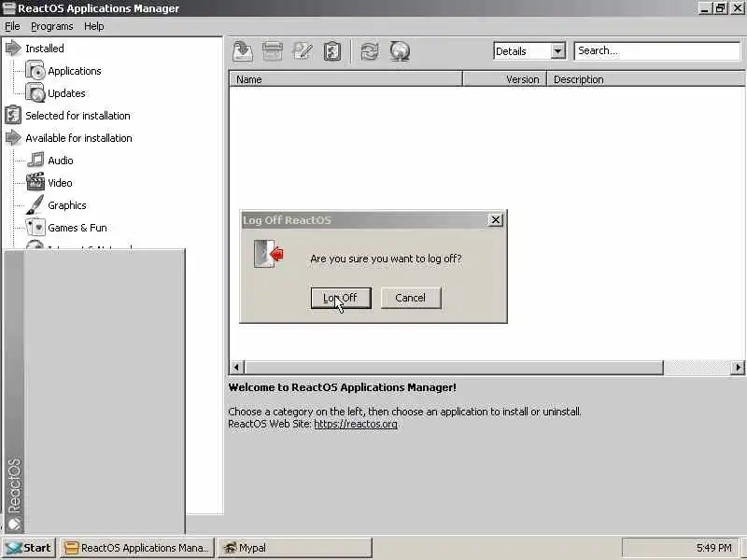Close the Log Off ReactOS dialog
The height and width of the screenshot is (560, 747).
click(x=496, y=219)
